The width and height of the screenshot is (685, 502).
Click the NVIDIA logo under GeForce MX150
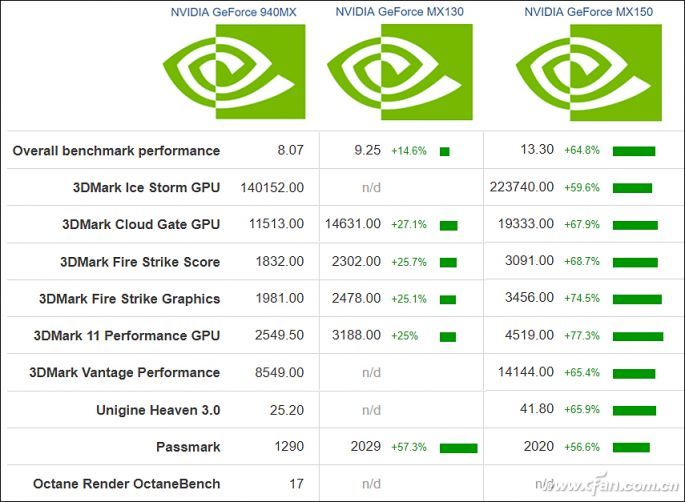click(x=587, y=70)
